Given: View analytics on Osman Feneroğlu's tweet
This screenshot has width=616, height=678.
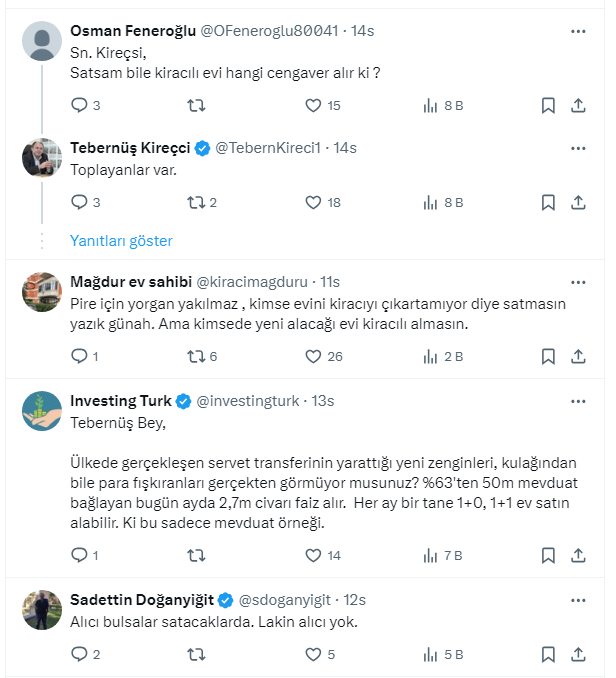Looking at the screenshot, I should [432, 105].
